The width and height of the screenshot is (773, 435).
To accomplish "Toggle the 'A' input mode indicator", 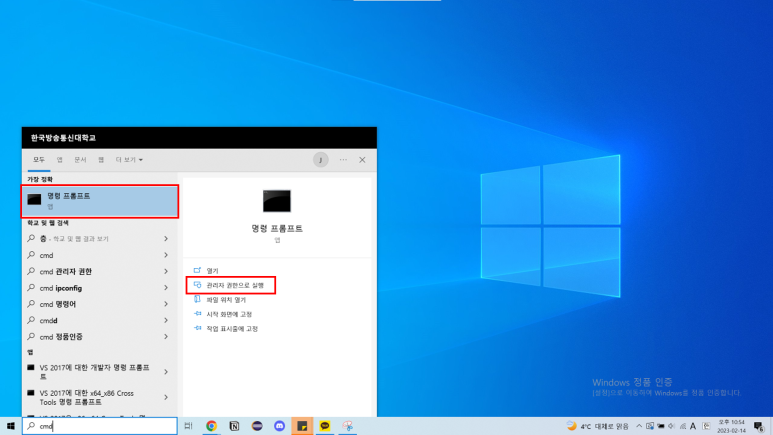I will [x=693, y=426].
